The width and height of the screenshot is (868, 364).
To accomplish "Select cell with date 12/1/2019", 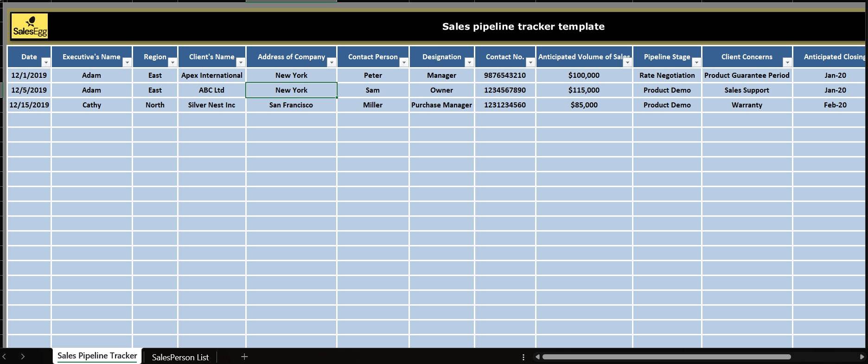I will 29,75.
